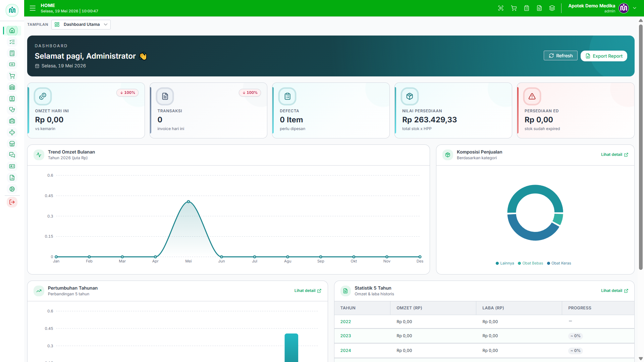Open the settings gear icon in the sidebar
Screen dimensions: 644x362
click(x=12, y=189)
